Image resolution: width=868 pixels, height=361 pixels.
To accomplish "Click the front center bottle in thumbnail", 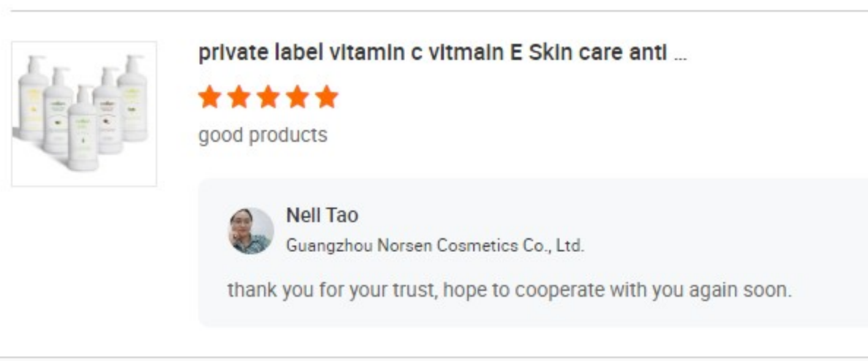I will tap(83, 132).
